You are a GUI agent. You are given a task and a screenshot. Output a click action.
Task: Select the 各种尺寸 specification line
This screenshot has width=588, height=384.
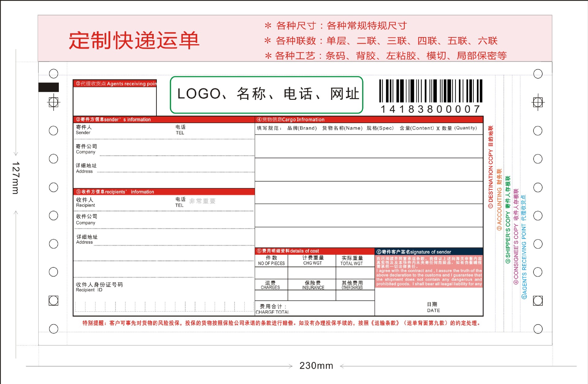[x=336, y=26]
